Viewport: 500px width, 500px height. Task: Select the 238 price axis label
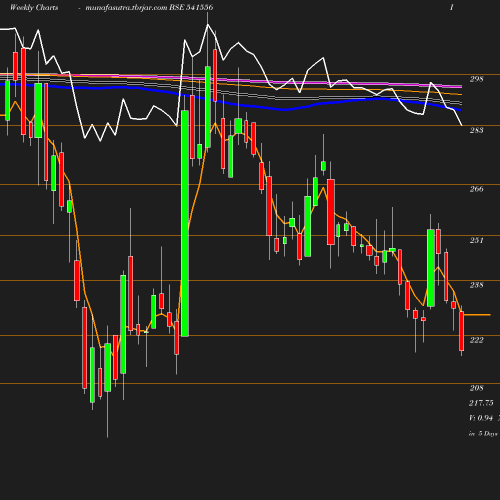coord(476,285)
